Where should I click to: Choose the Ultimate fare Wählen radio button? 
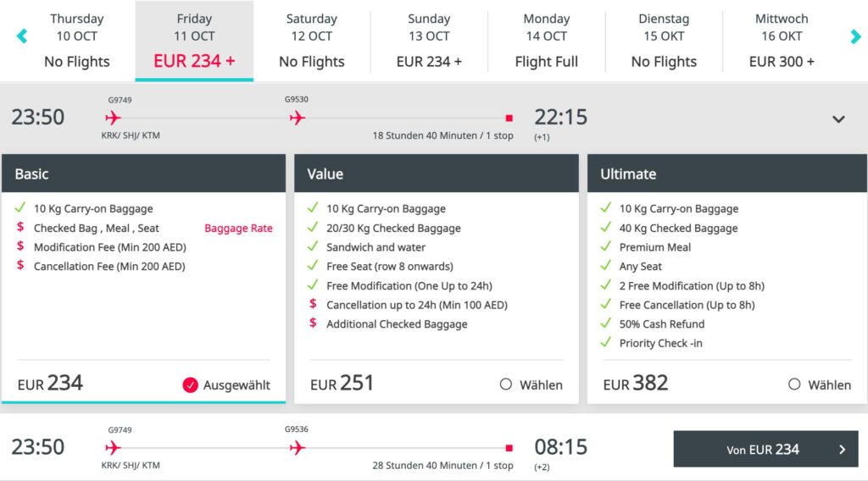[x=794, y=384]
